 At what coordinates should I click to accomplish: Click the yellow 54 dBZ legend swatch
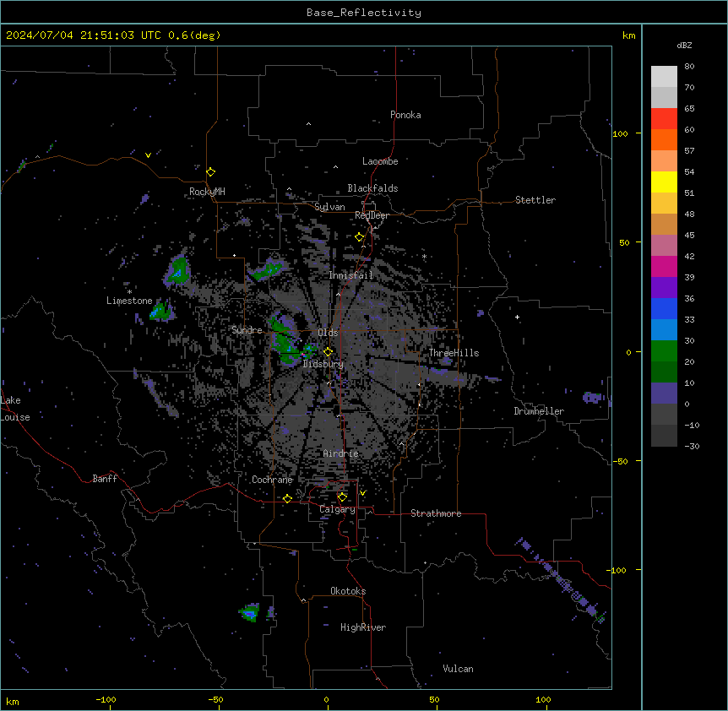664,182
